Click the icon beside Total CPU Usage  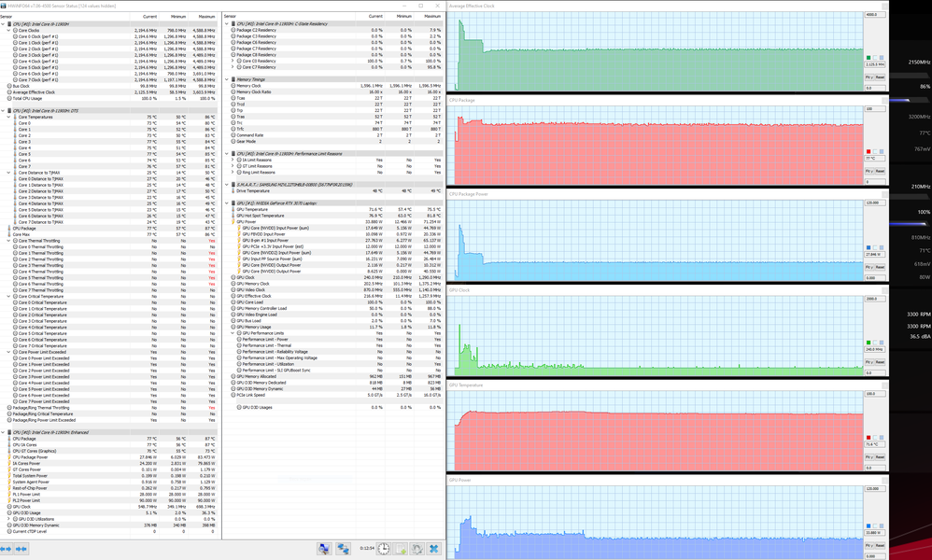pos(9,99)
